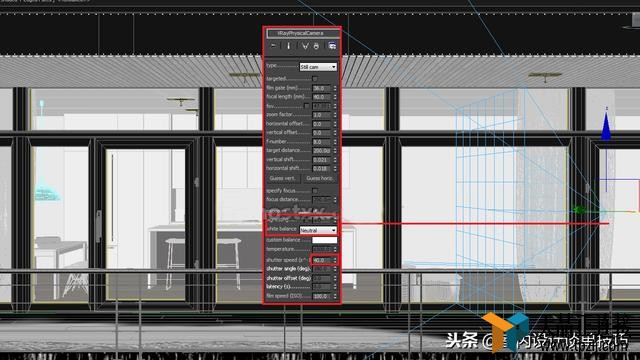Click the VRayPhysicalCamera name field
The width and height of the screenshot is (640, 360).
pyautogui.click(x=302, y=33)
